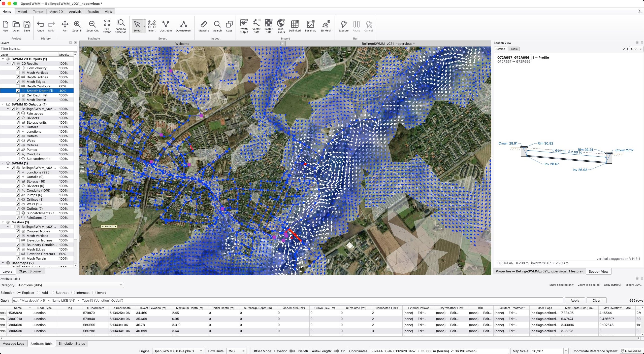Viewport: 644px width, 354px height.
Task: Open the console icon at top right
Action: coord(640,11)
